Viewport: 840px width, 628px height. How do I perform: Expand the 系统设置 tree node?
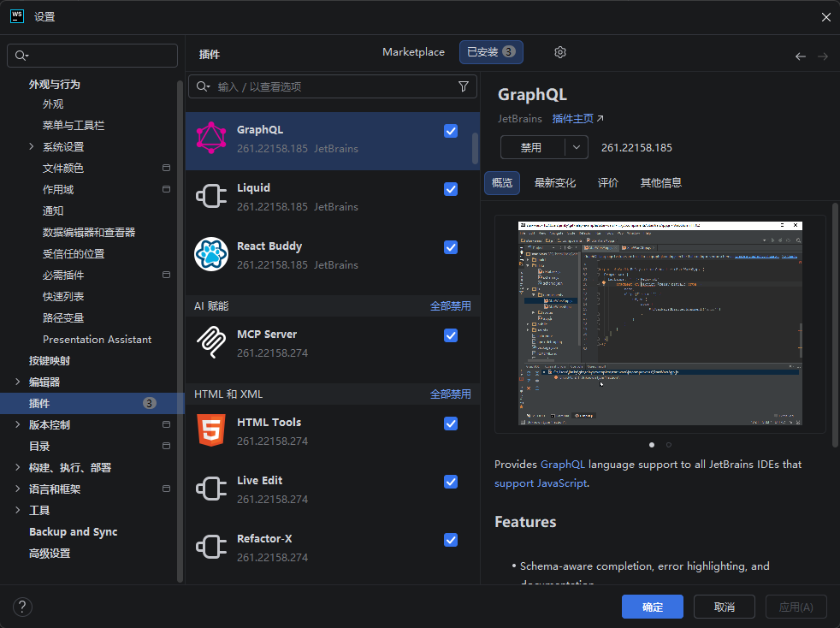(31, 146)
